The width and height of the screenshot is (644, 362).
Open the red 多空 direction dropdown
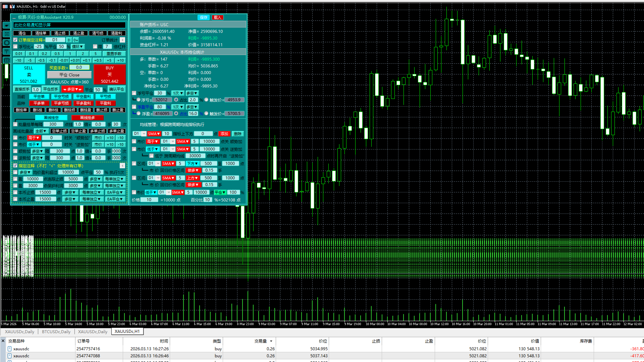pyautogui.click(x=72, y=89)
